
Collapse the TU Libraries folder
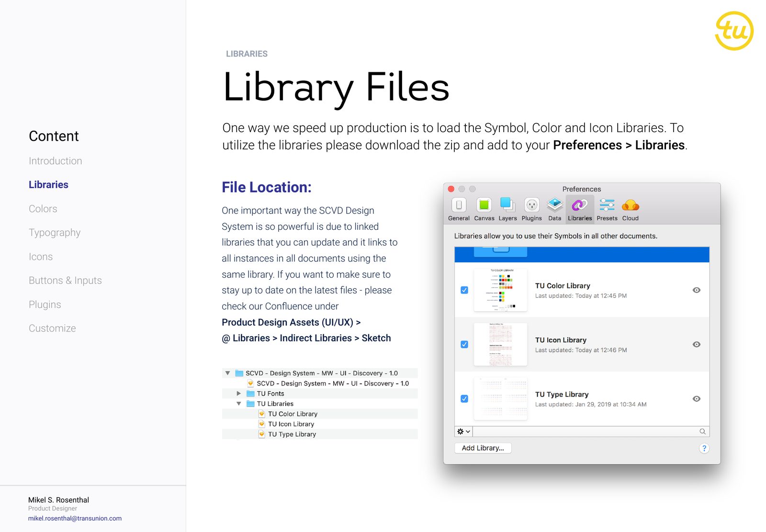[x=239, y=404]
